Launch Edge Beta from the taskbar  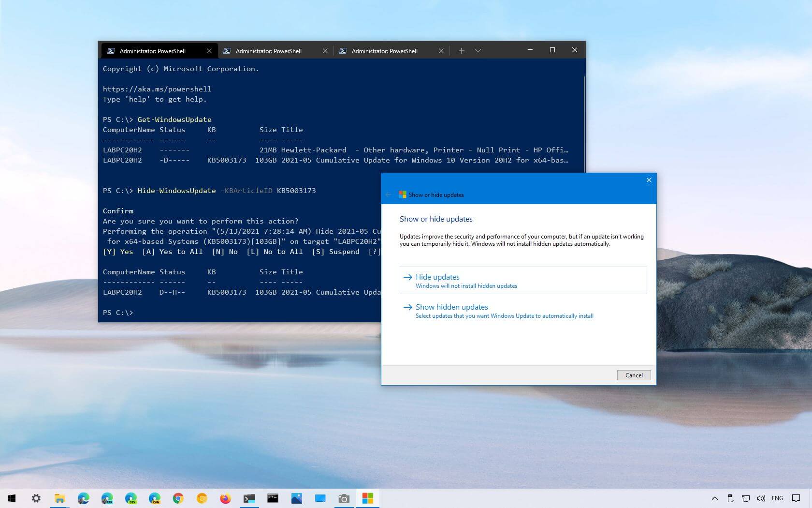pos(107,498)
